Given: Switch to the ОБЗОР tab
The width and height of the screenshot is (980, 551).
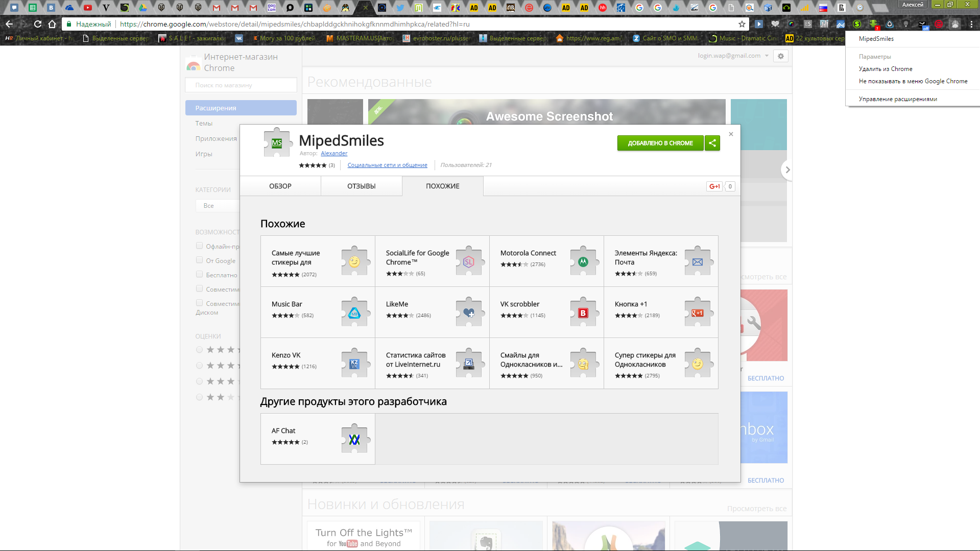Looking at the screenshot, I should [x=280, y=186].
